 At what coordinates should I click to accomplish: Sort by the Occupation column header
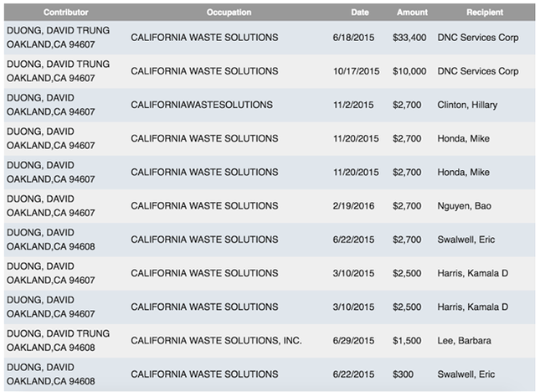point(228,13)
